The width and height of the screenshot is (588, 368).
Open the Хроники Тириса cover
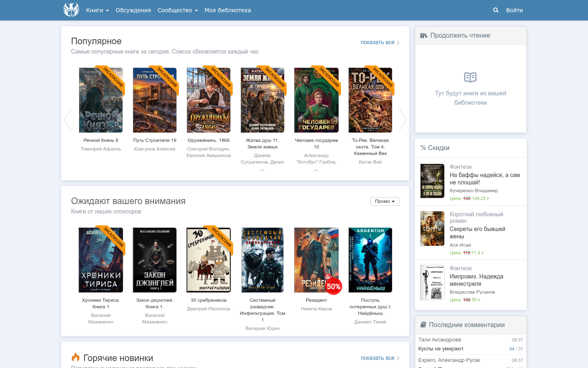point(101,260)
